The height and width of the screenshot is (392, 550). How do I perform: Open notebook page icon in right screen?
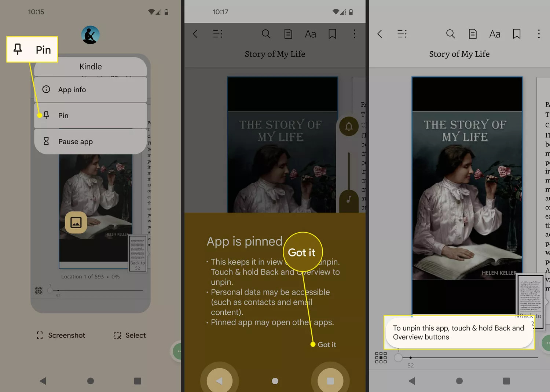tap(473, 34)
